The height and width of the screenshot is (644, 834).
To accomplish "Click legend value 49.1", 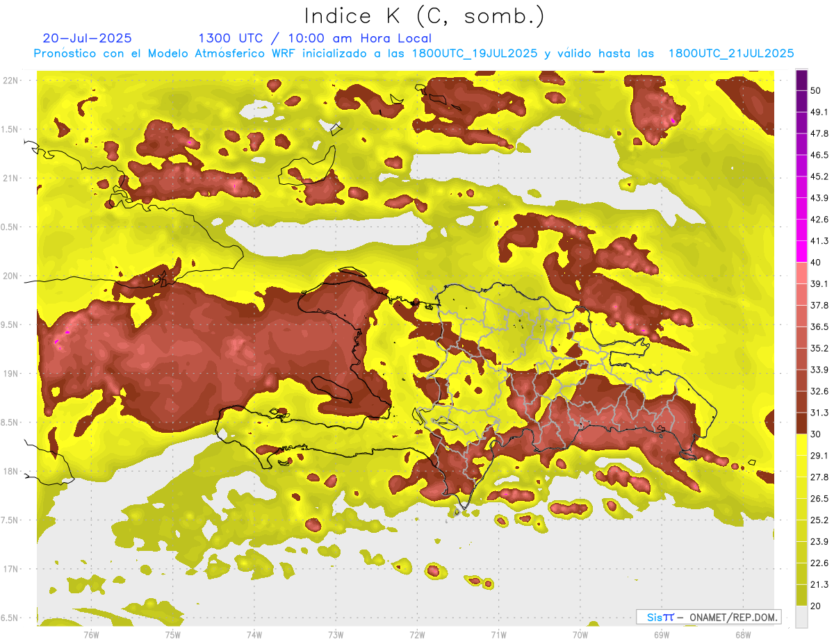I will [819, 112].
